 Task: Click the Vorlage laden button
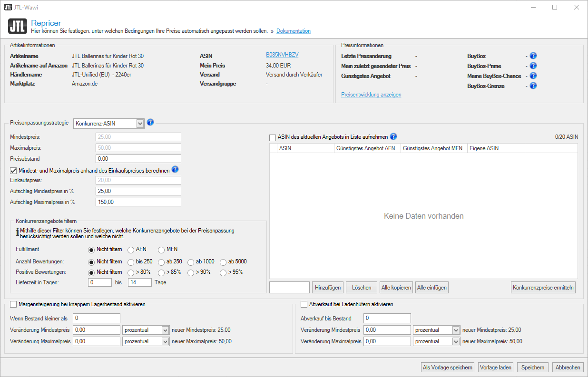pos(496,367)
